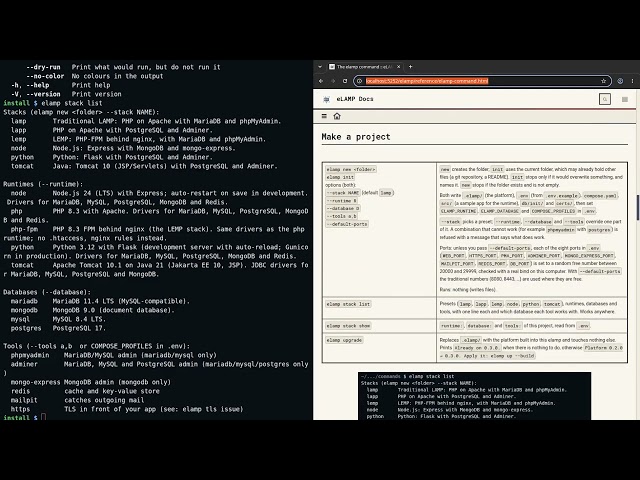Click the "phpmyadmin" code label in docs paragraph
The width and height of the screenshot is (640, 480).
pyautogui.click(x=561, y=230)
